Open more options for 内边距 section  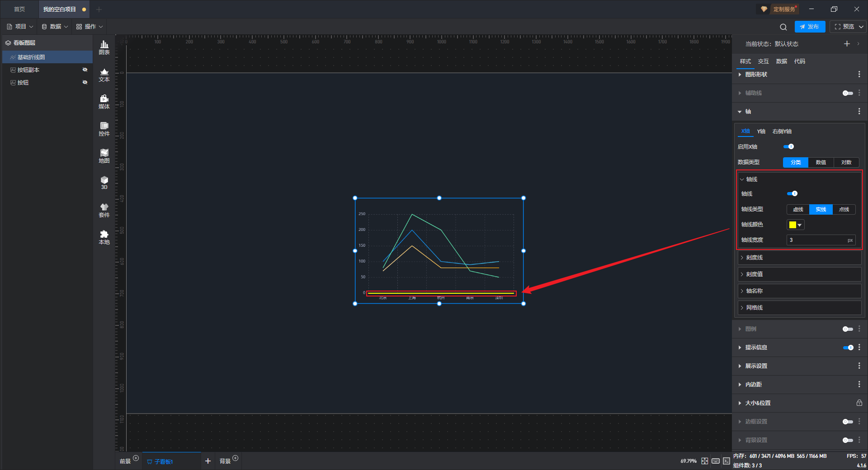859,384
